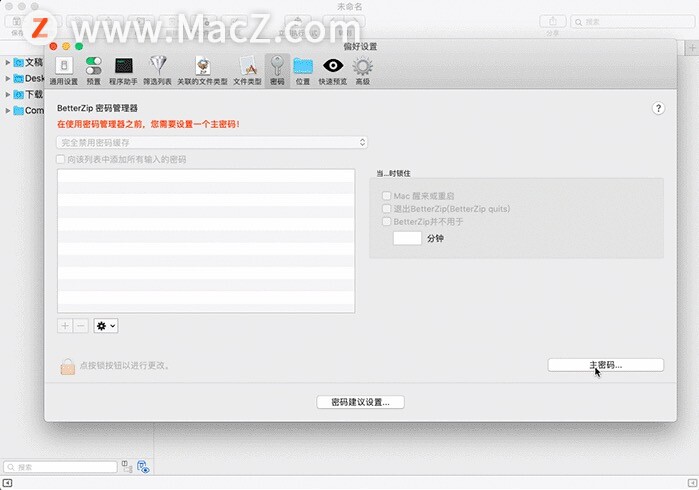Screen dimensions: 699x490
Task: Toggle the Mac 醒来或重启 checkbox
Action: (x=387, y=196)
